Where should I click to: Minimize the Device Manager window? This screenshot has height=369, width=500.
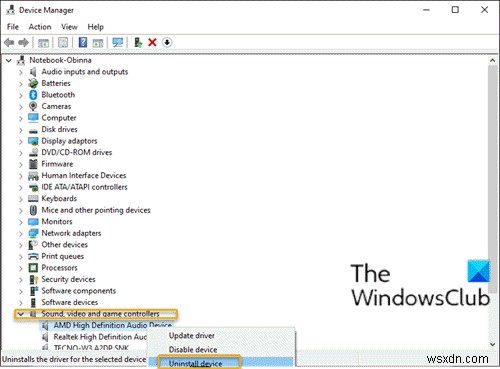[426, 10]
